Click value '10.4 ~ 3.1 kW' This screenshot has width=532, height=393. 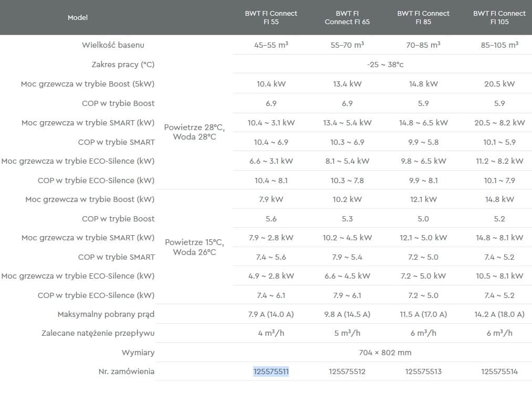click(271, 122)
